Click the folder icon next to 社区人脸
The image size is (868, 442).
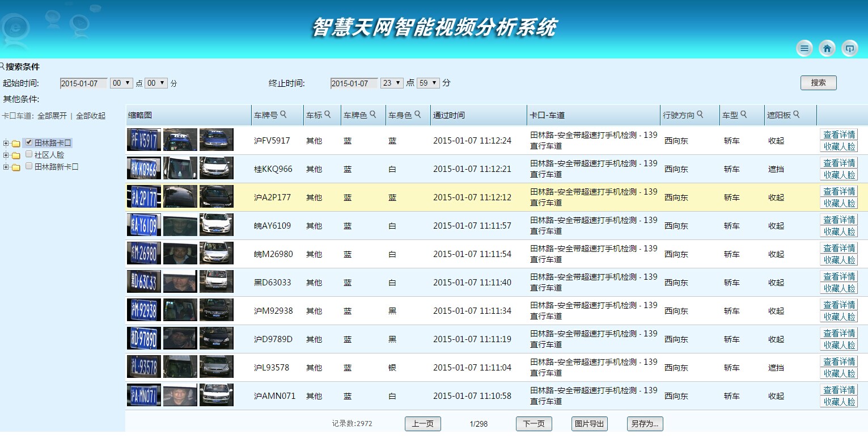pyautogui.click(x=16, y=155)
